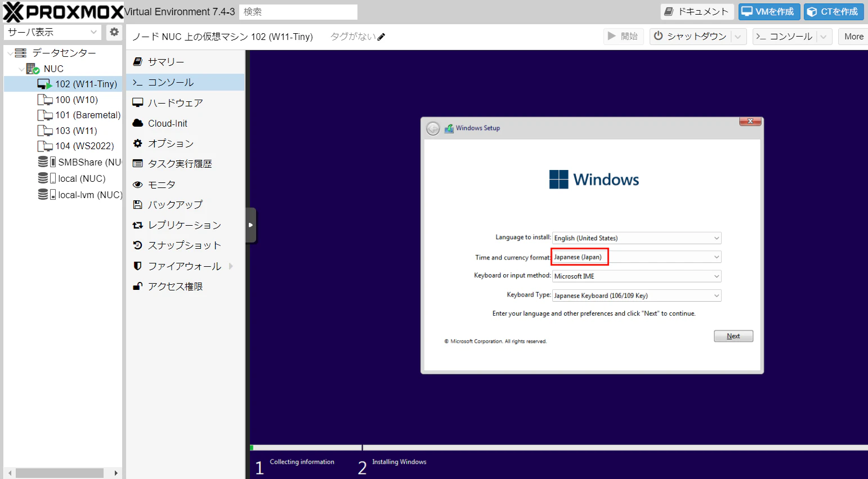Open the サマリー tab
Image resolution: width=868 pixels, height=479 pixels.
pos(185,62)
